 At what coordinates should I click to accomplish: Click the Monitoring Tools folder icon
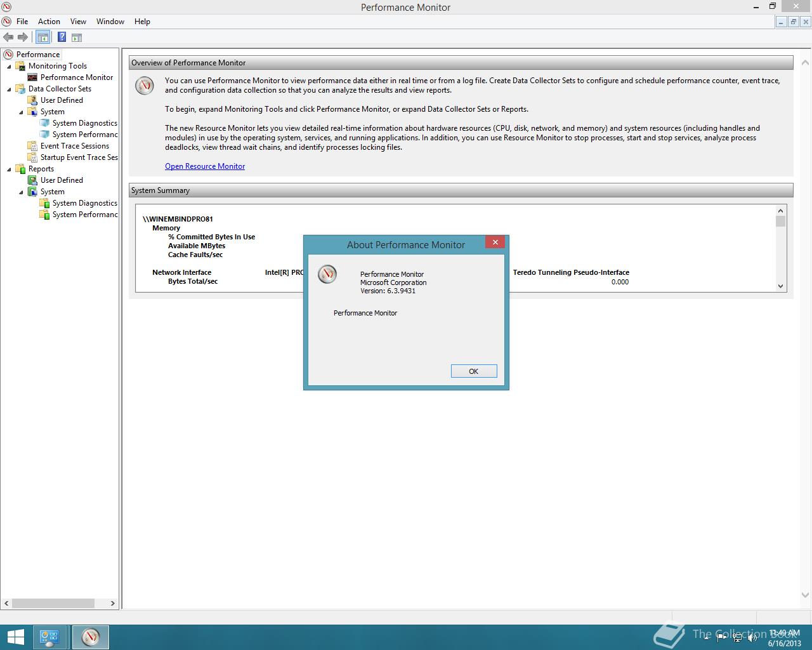coord(20,66)
